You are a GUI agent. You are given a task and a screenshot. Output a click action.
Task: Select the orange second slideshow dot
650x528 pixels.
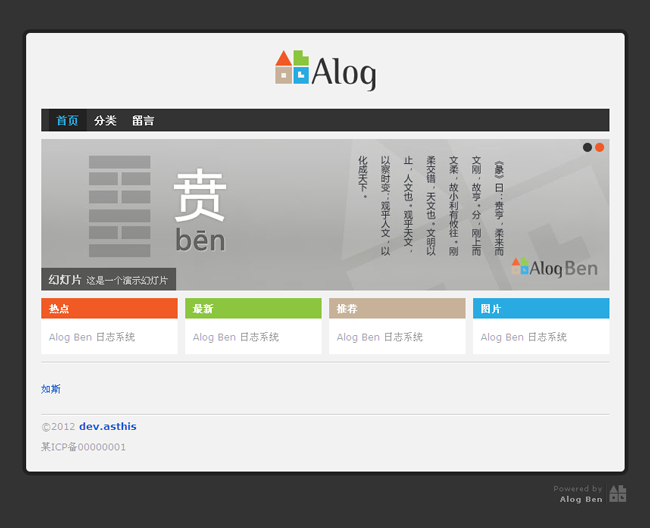599,148
